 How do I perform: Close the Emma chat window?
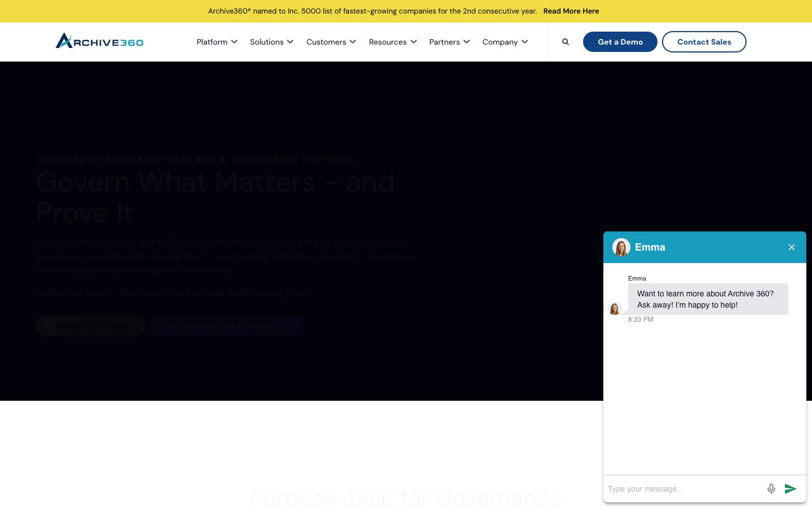(792, 247)
